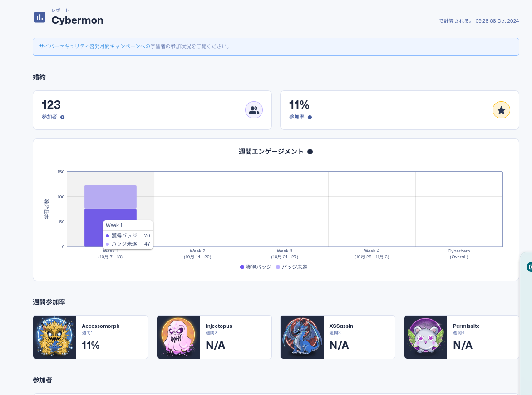Image resolution: width=532 pixels, height=395 pixels.
Task: Click the light purple Week 1 bar segment
Action: pyautogui.click(x=111, y=197)
